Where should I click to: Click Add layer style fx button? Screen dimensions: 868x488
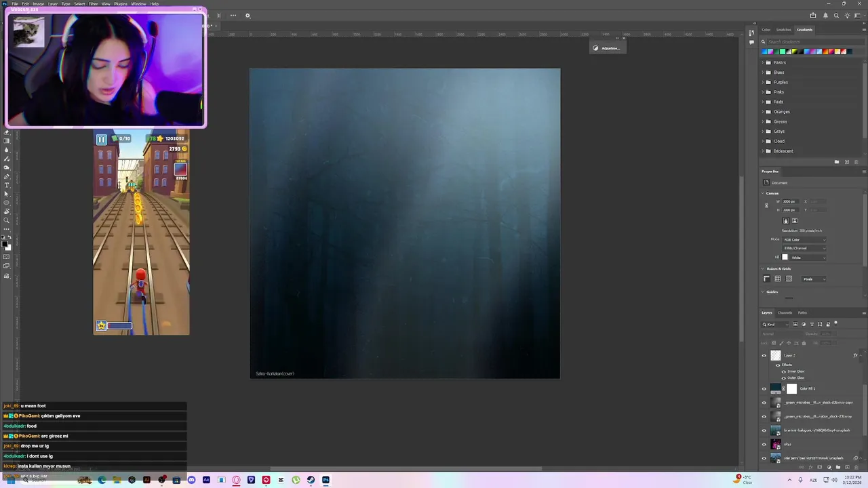[x=811, y=467]
